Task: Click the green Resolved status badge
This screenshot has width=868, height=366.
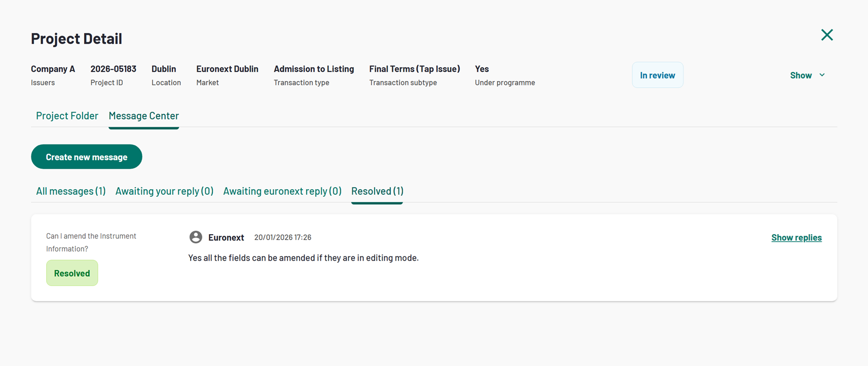Action: pyautogui.click(x=72, y=273)
